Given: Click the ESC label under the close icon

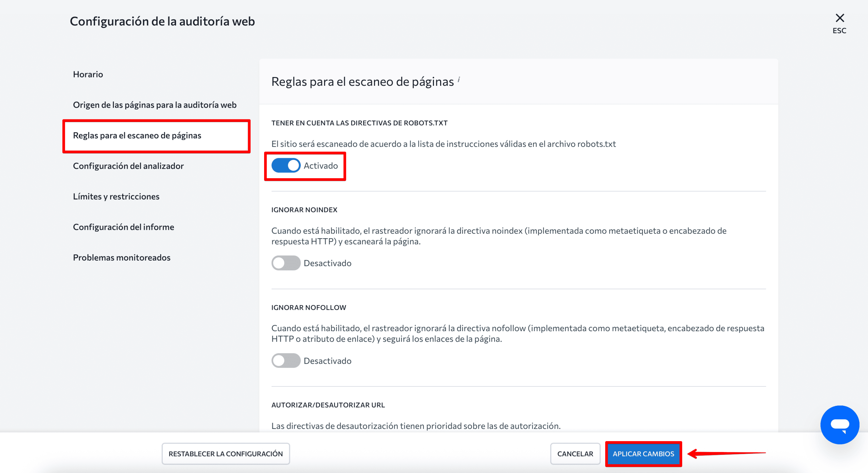Looking at the screenshot, I should tap(840, 31).
